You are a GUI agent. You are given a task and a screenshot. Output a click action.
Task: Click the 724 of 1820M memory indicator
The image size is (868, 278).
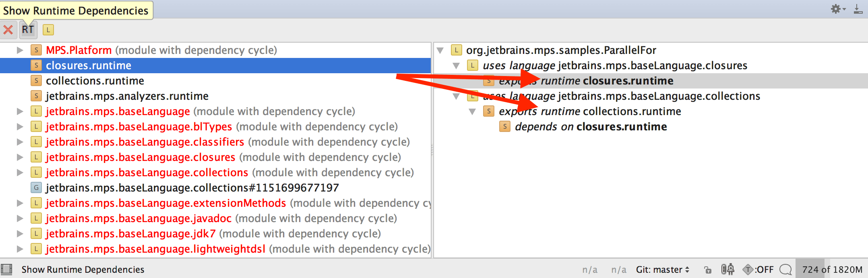coord(832,270)
